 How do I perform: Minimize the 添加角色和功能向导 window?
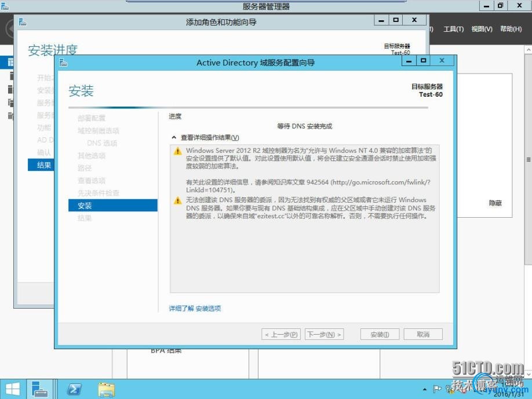tap(381, 20)
